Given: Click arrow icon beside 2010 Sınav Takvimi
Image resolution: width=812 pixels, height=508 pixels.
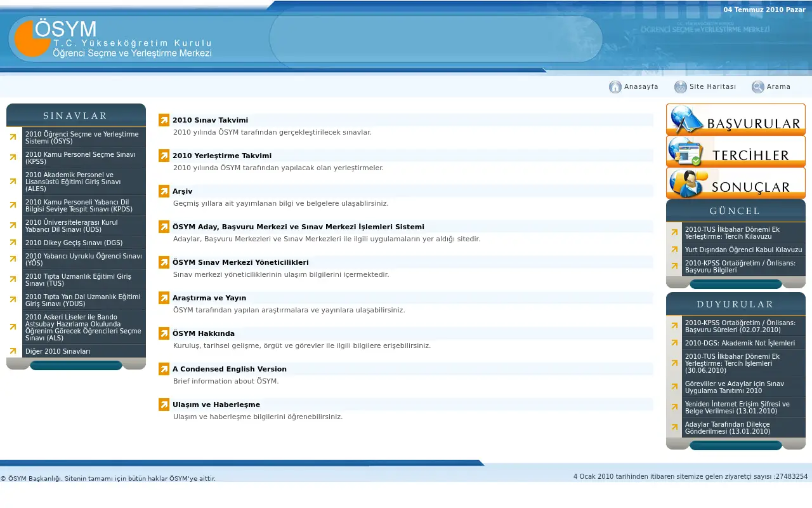Looking at the screenshot, I should tap(164, 120).
